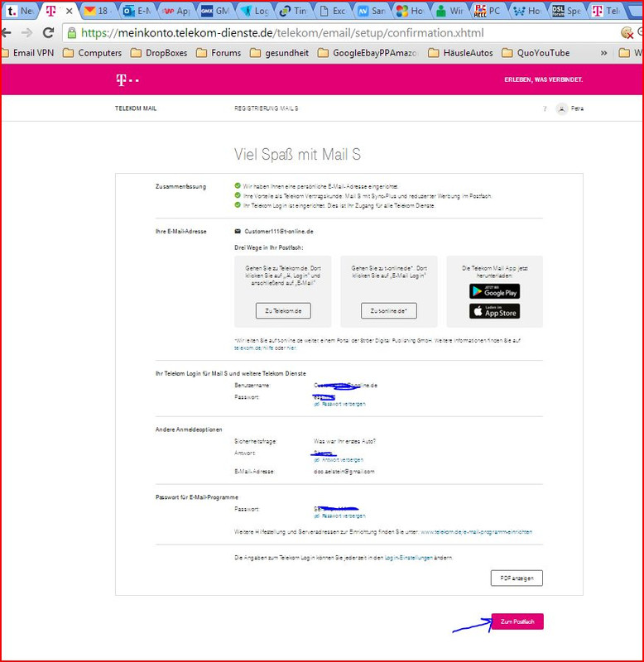
Task: Click the Zu t-online.de* button
Action: click(389, 311)
